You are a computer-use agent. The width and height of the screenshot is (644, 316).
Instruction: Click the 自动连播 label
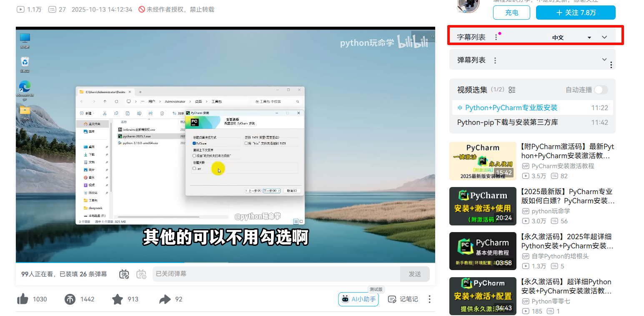tap(579, 90)
